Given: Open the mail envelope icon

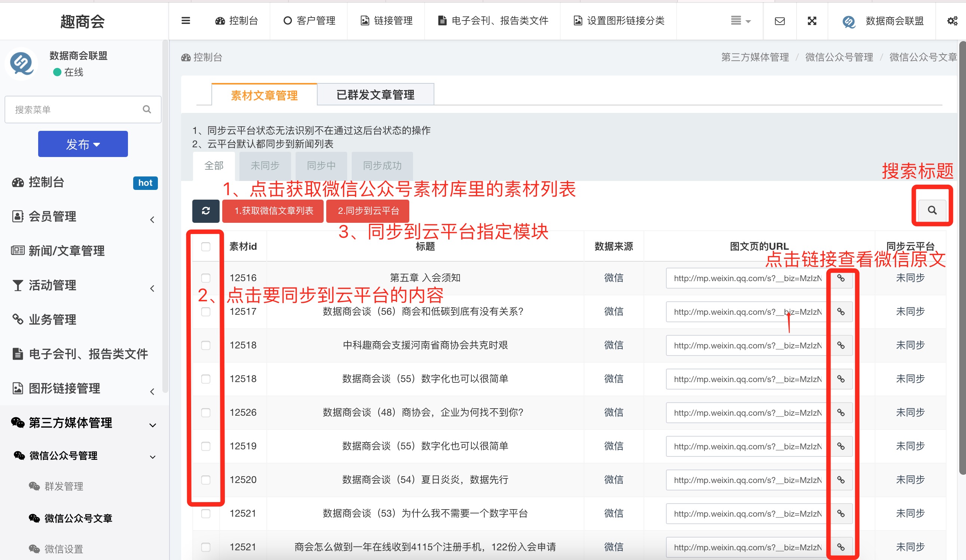Looking at the screenshot, I should (779, 21).
